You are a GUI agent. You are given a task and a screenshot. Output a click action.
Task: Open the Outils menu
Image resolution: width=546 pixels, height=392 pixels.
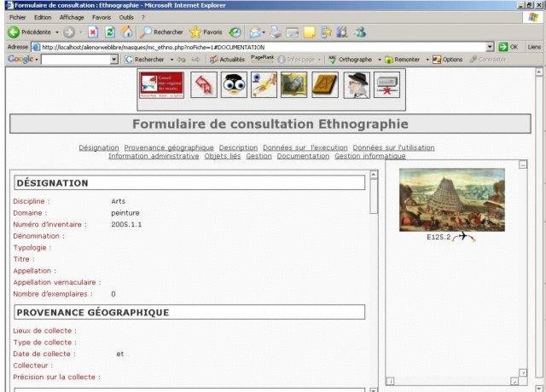(126, 17)
